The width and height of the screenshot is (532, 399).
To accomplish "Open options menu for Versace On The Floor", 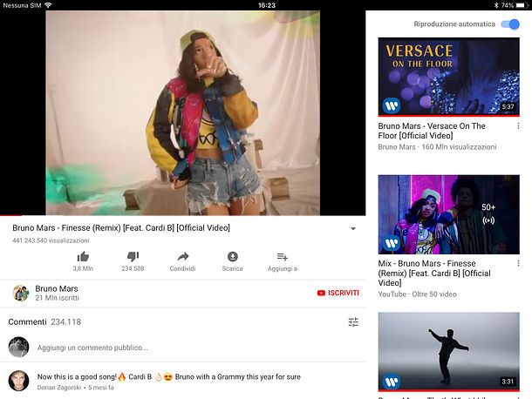I will pyautogui.click(x=518, y=126).
